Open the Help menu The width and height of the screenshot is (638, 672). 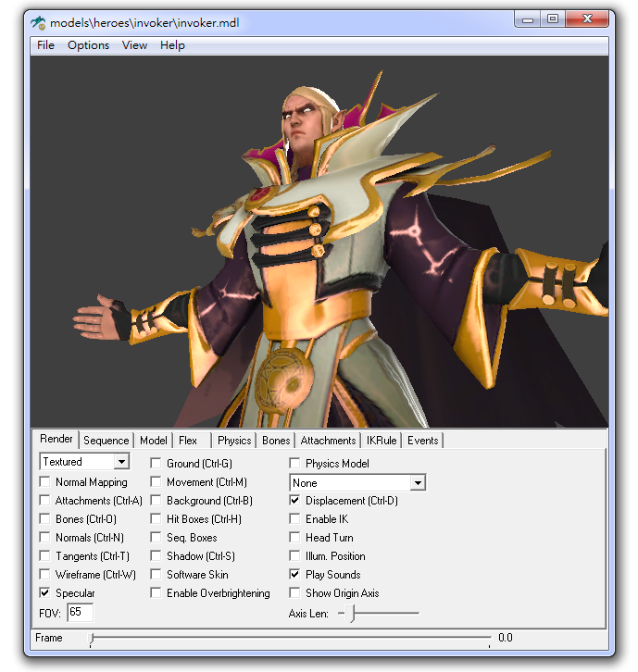[172, 45]
